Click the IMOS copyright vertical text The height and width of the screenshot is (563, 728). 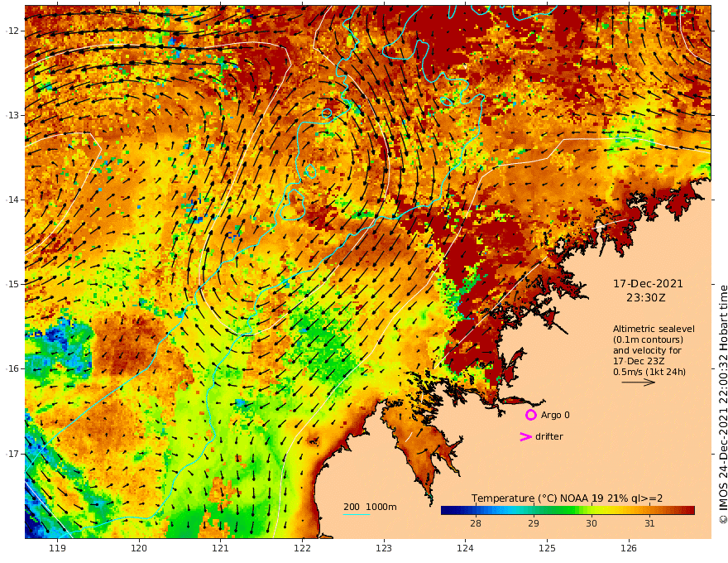[x=722, y=405]
